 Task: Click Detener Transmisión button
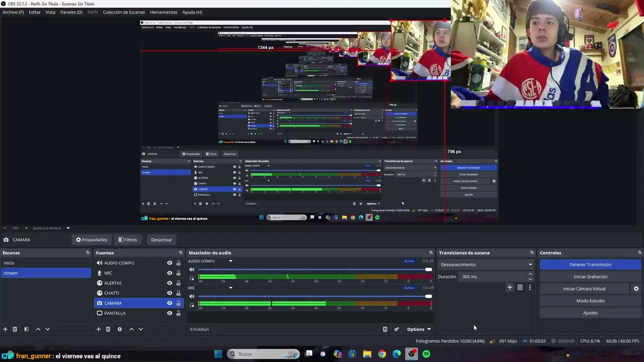(x=590, y=264)
